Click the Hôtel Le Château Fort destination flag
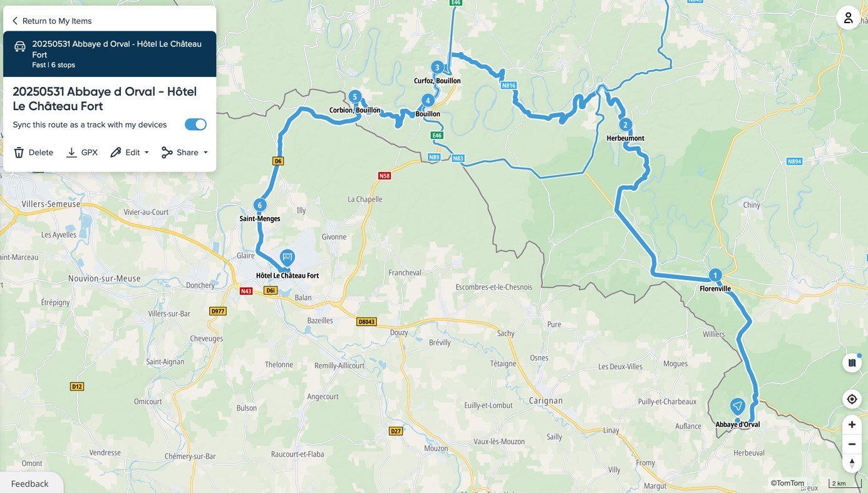 [287, 258]
